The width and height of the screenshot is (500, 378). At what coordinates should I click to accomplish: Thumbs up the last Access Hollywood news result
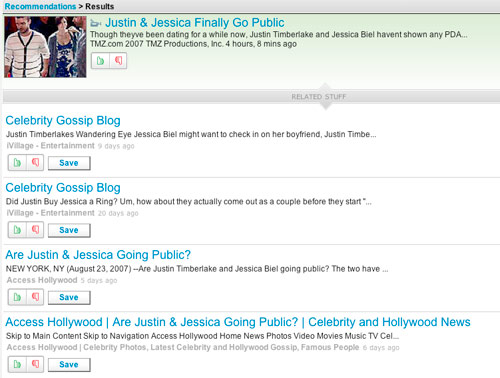(17, 364)
